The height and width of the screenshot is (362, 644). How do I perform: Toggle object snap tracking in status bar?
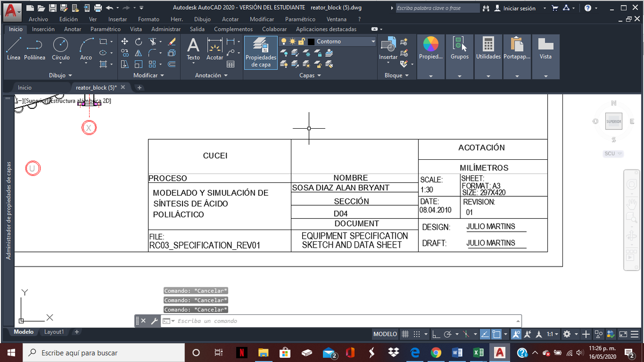486,334
